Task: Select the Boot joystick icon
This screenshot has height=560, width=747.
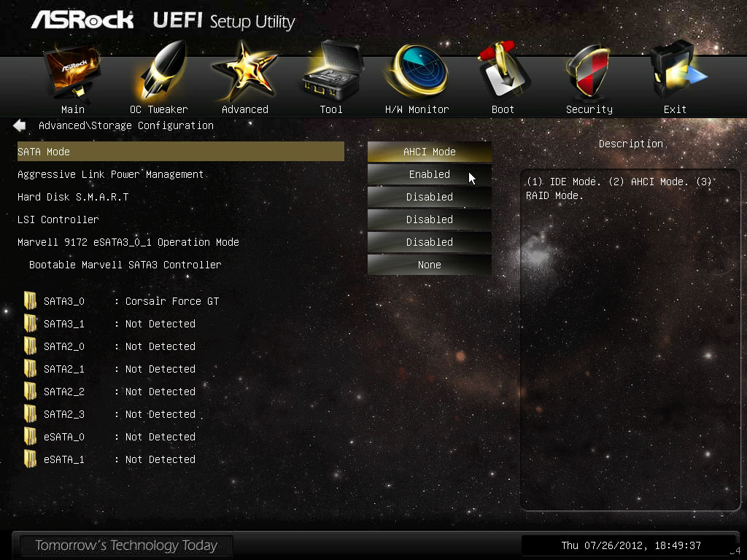Action: click(503, 71)
